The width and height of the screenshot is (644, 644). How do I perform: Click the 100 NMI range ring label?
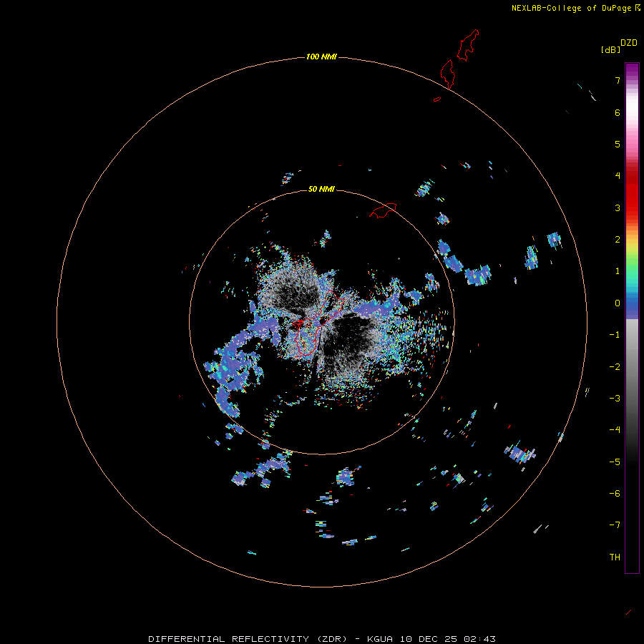[321, 57]
